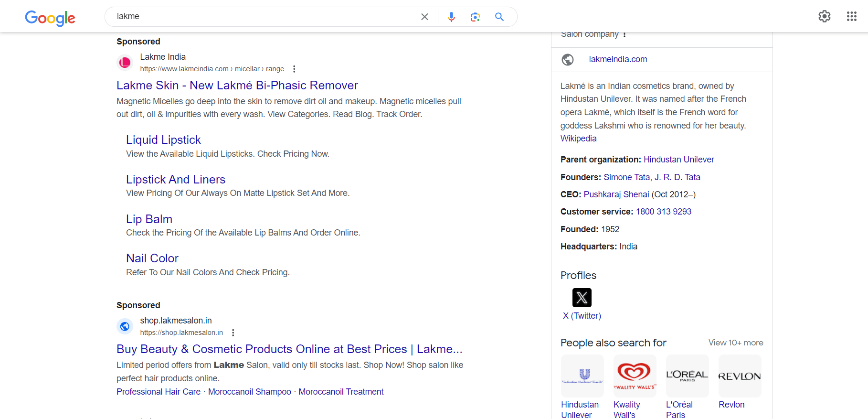Viewport: 868px width, 419px height.
Task: Click CEO Pushkaraj Shenai link
Action: [616, 194]
